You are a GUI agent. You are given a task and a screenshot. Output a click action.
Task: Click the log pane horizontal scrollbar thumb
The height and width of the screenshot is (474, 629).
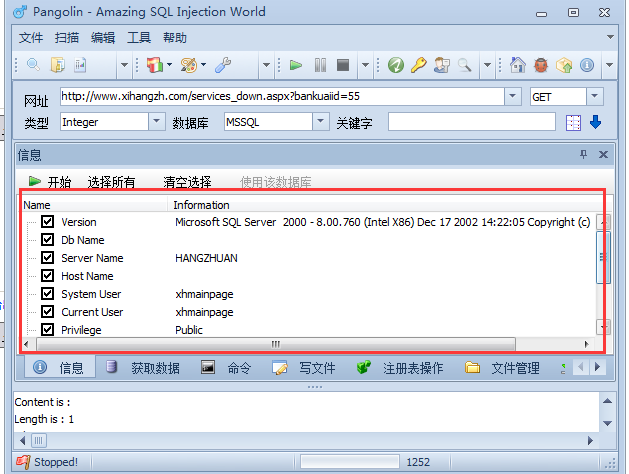pos(39,441)
